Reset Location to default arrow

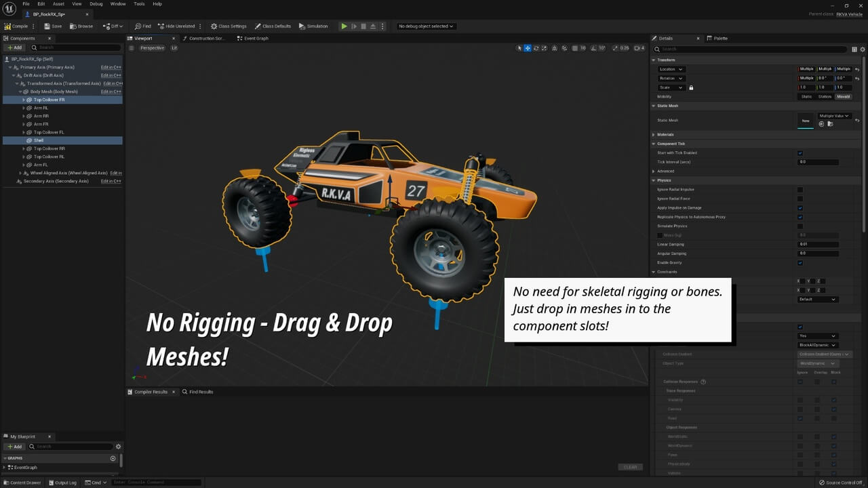click(x=857, y=69)
